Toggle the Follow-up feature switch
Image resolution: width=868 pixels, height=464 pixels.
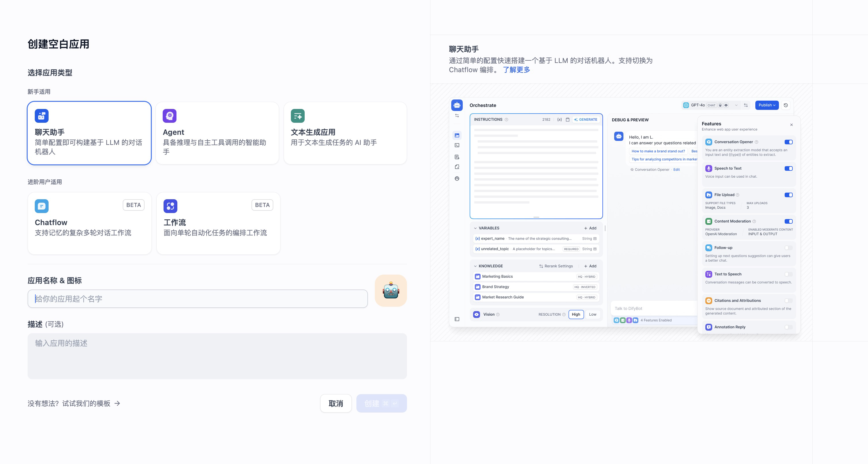point(788,248)
